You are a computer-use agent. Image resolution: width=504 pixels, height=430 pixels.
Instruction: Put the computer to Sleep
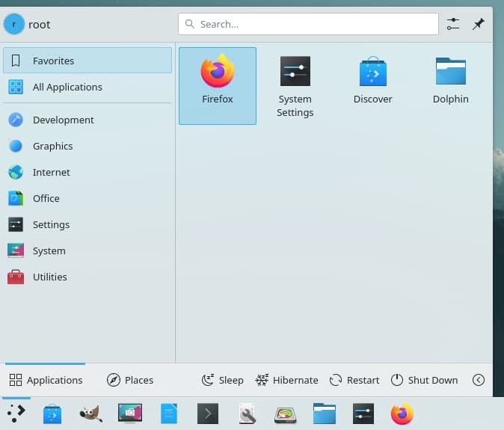point(222,380)
